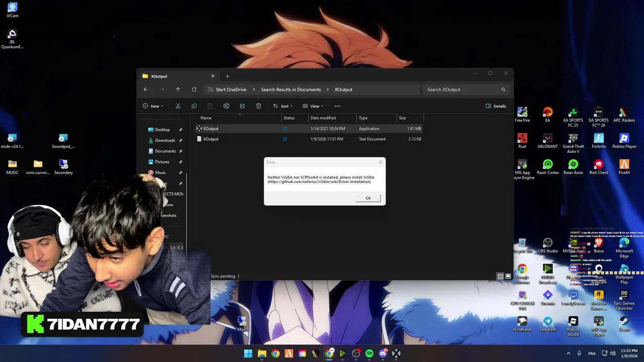
Task: Open Riot Client desktop shortcut
Action: click(x=599, y=167)
